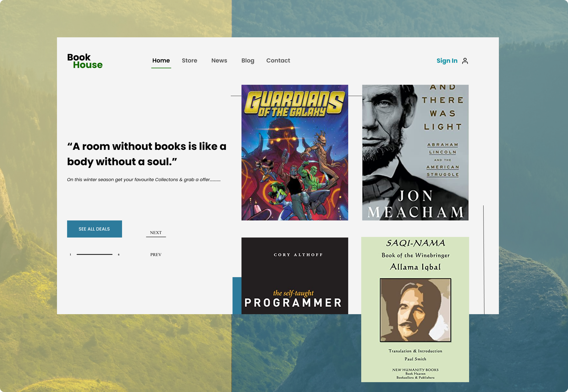Click the slide progress bar
568x392 pixels.
point(95,254)
